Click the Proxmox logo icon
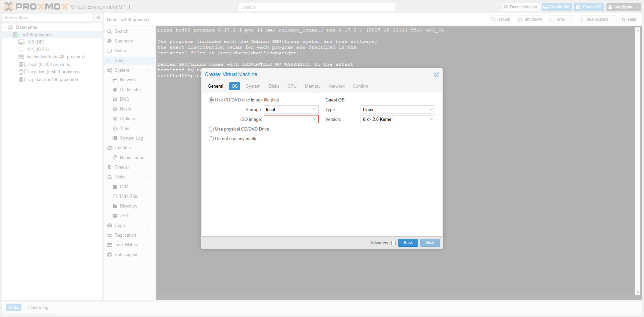Image resolution: width=644 pixels, height=317 pixels. 9,6
